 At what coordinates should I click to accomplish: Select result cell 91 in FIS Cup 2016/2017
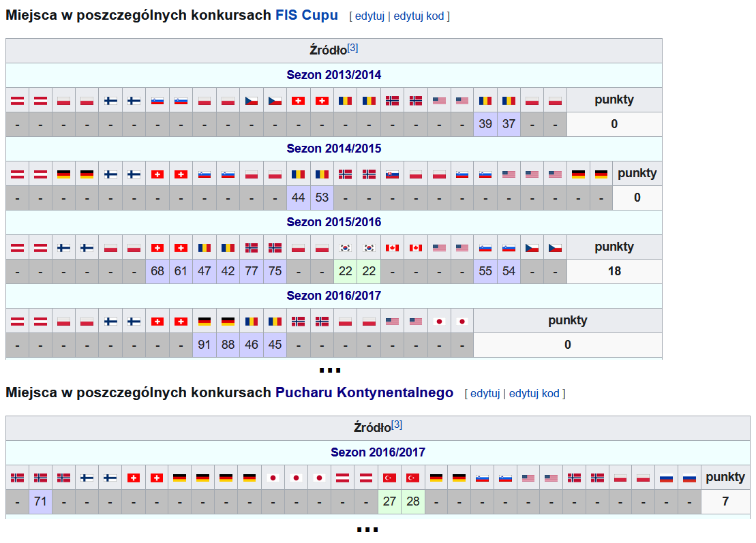[x=205, y=345]
